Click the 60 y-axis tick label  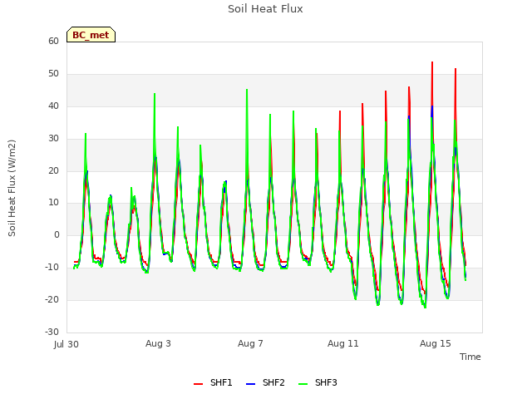[x=53, y=41]
